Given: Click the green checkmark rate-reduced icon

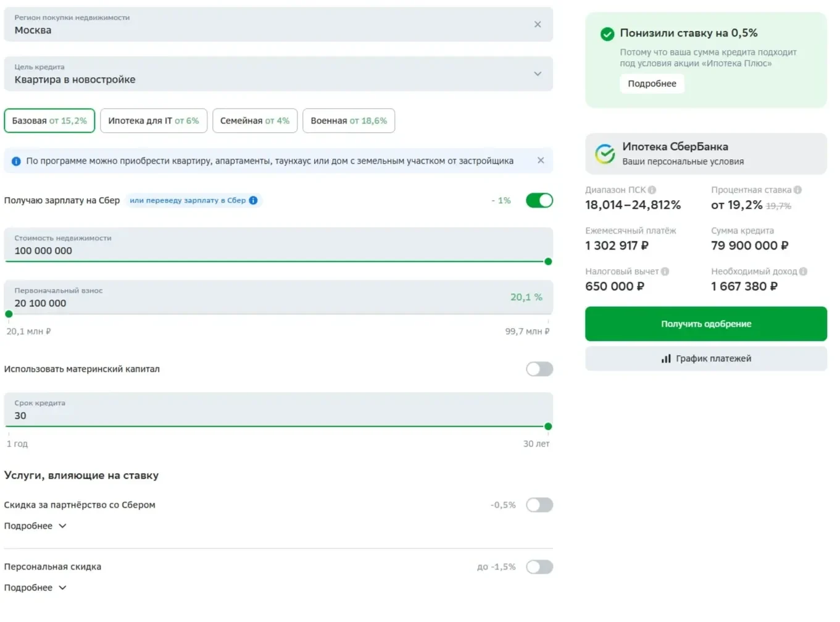Looking at the screenshot, I should pos(607,34).
